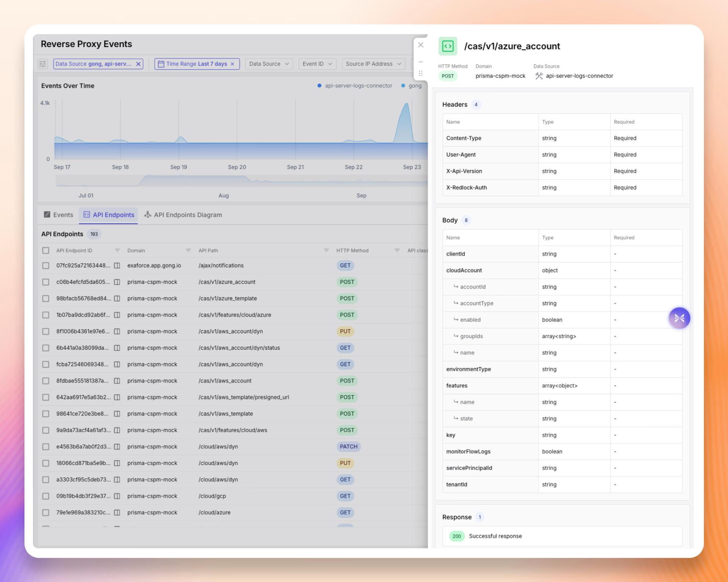Image resolution: width=728 pixels, height=582 pixels.
Task: Check the /cas/v1/features/cloud/azure row checkbox
Action: point(46,315)
